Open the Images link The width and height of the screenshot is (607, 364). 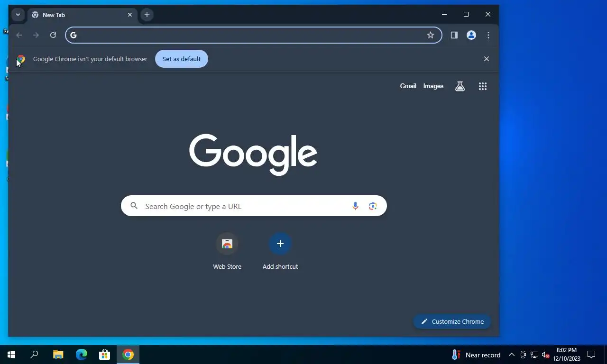pos(433,86)
